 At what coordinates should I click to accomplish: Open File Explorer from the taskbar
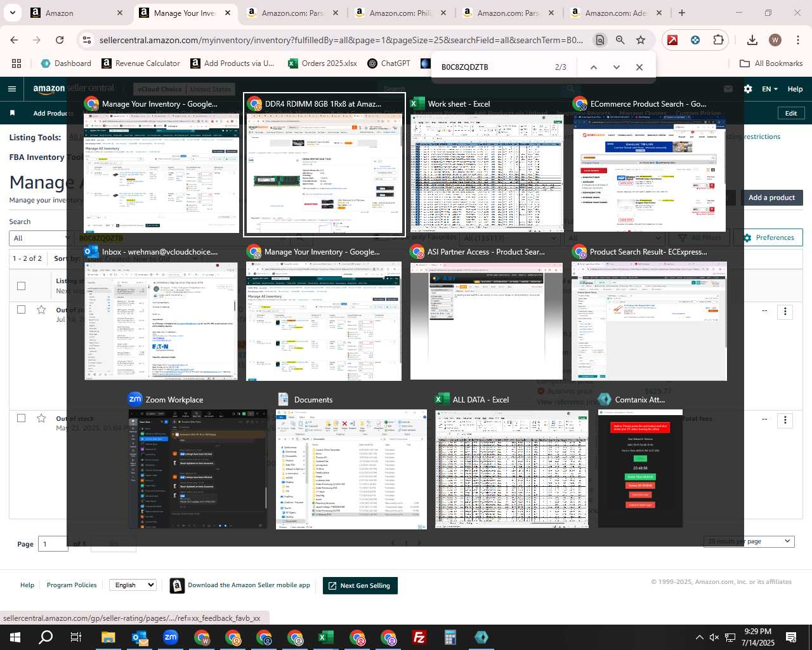(x=108, y=637)
